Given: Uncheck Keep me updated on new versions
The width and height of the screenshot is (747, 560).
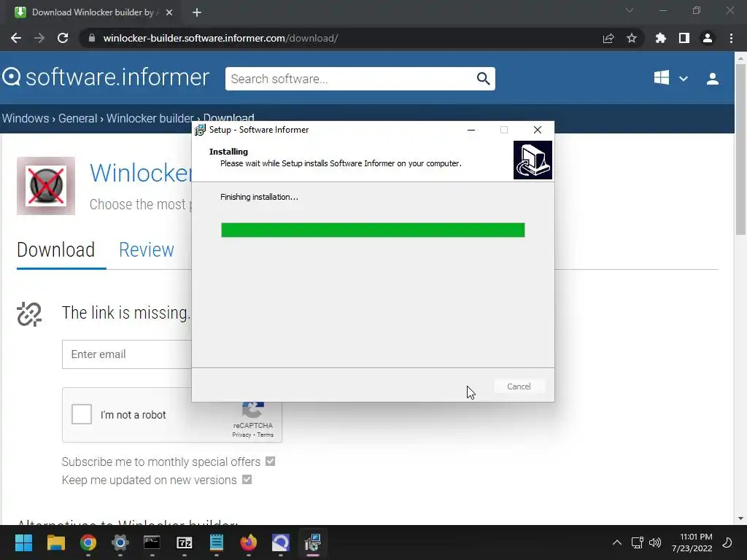Looking at the screenshot, I should click(x=247, y=480).
